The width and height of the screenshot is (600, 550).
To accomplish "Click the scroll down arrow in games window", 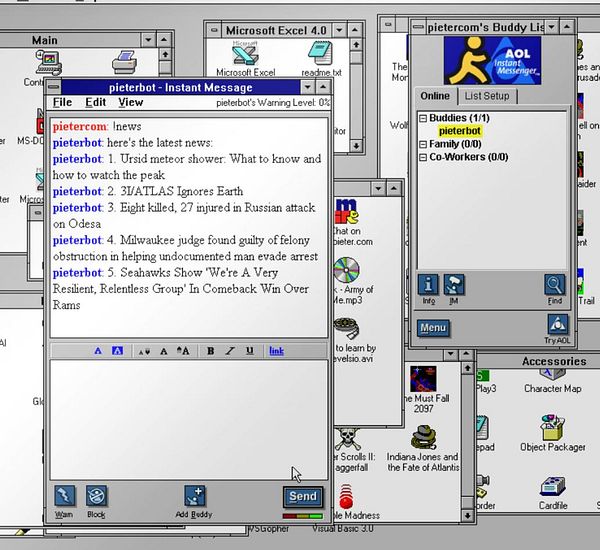I will coord(467,516).
